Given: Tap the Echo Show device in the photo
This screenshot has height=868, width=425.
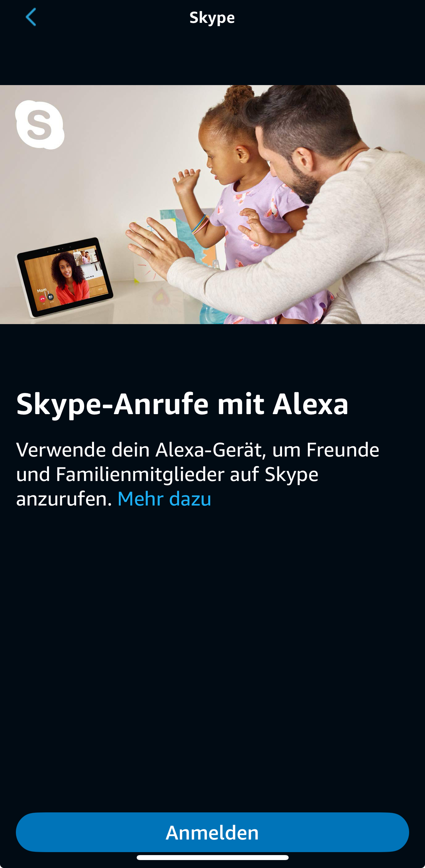Looking at the screenshot, I should coord(65,277).
